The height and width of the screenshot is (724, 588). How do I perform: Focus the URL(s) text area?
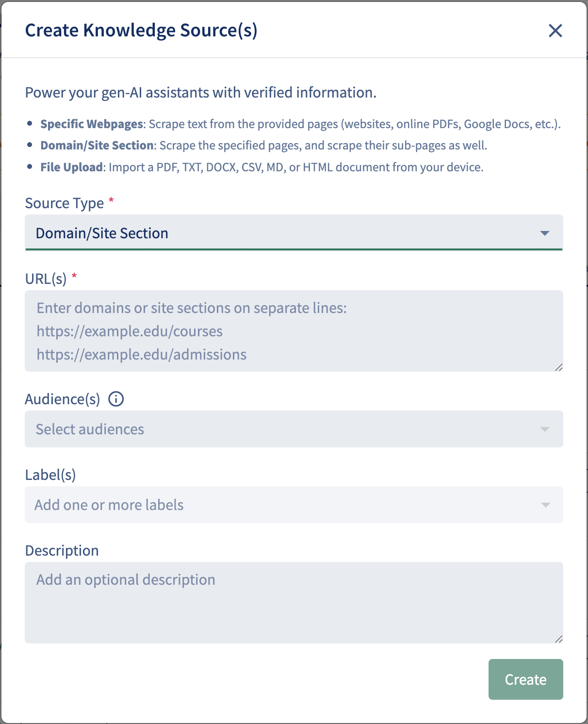[x=294, y=331]
